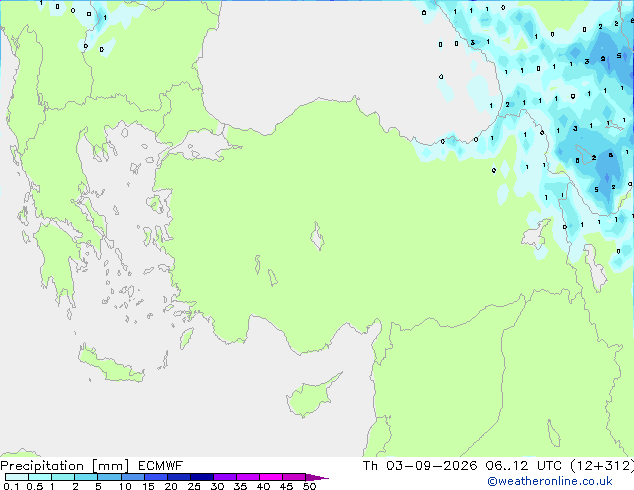Screen dimensions: 634x490
Task: Click the purple 35–40 mm legend swatch
Action: click(248, 477)
